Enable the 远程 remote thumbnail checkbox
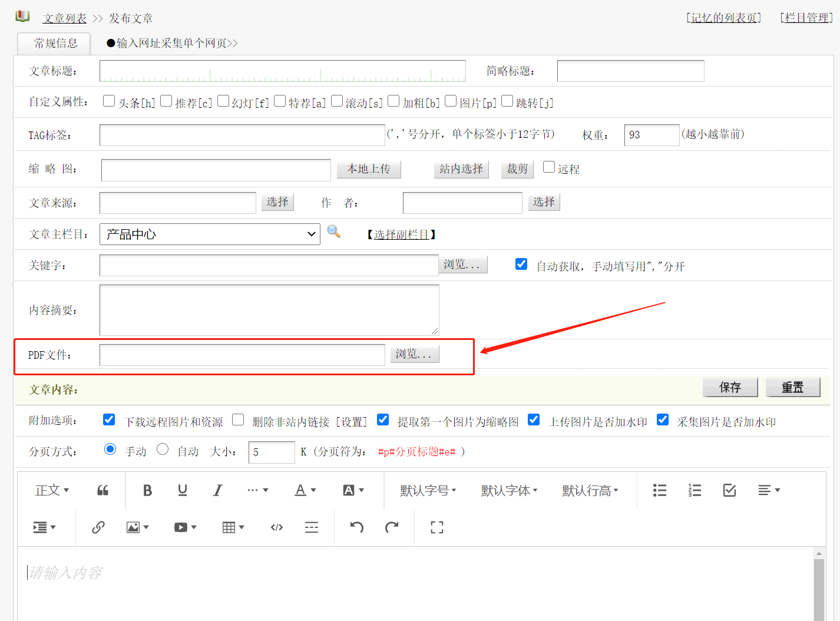 coord(549,167)
